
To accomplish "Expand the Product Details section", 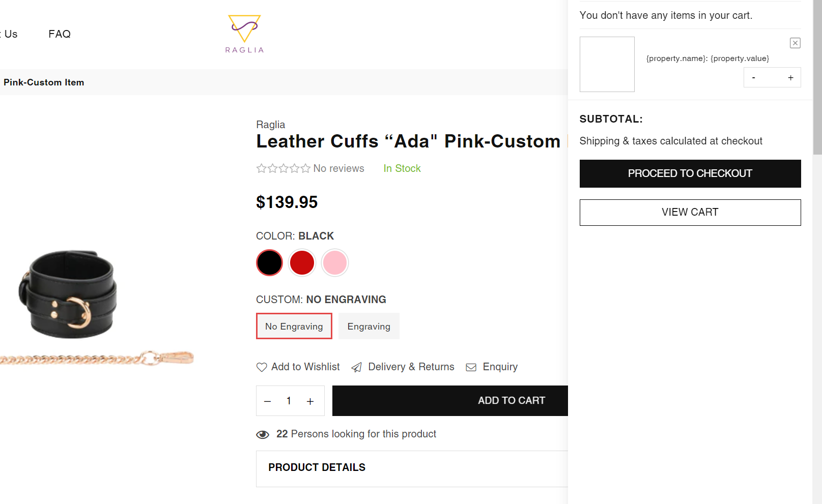I will [x=317, y=467].
